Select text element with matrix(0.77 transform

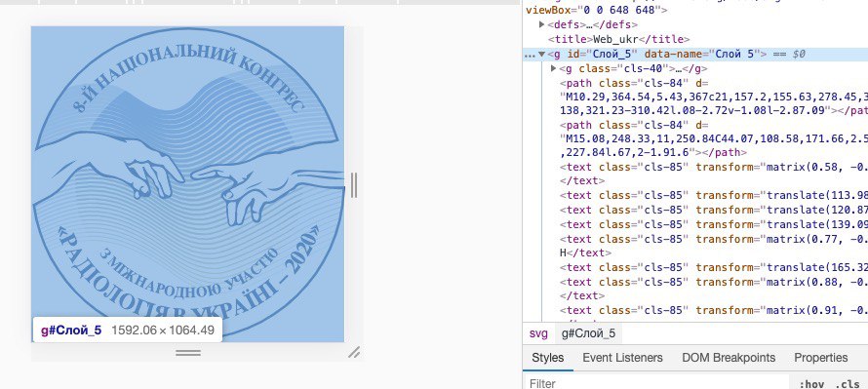point(714,246)
